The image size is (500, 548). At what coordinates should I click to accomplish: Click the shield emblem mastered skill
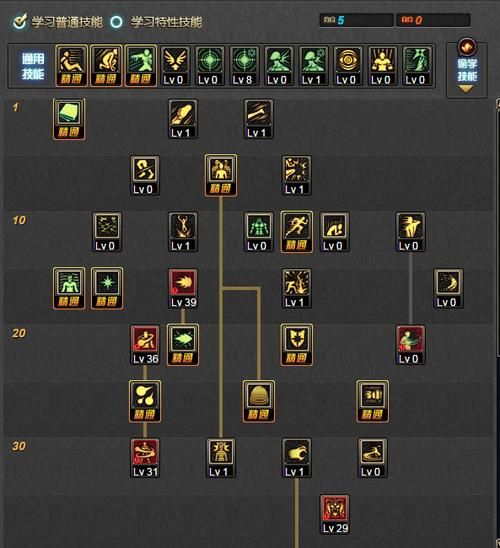[296, 345]
